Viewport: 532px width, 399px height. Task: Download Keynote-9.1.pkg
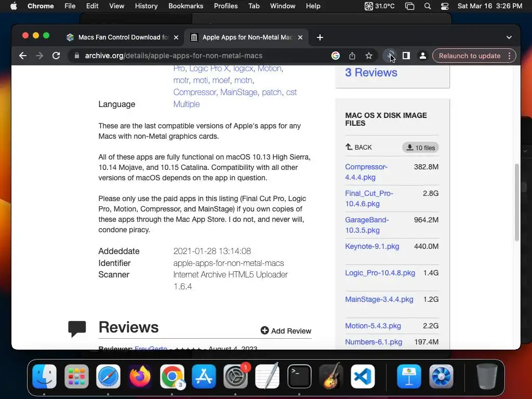point(372,246)
